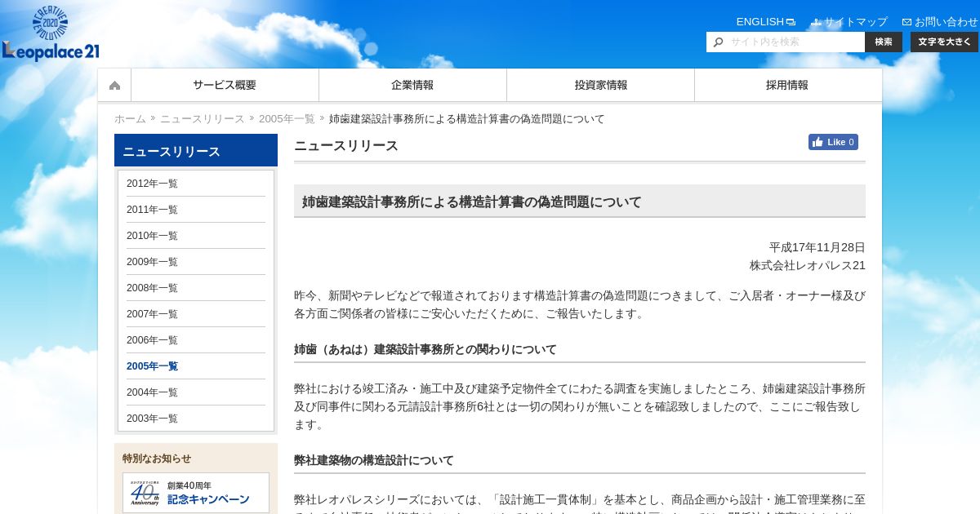This screenshot has width=980, height=514.
Task: Focus the サイト内を検索 search field
Action: 786,42
